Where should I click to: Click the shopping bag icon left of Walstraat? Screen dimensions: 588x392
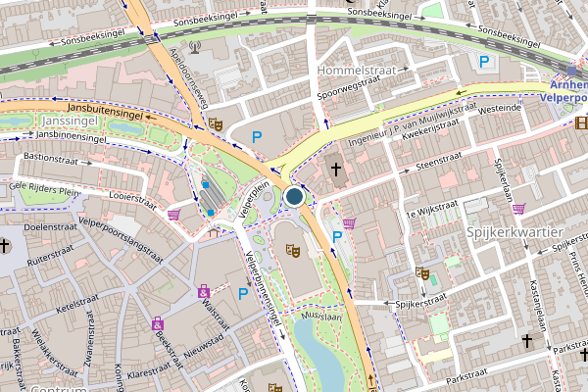[x=204, y=291]
